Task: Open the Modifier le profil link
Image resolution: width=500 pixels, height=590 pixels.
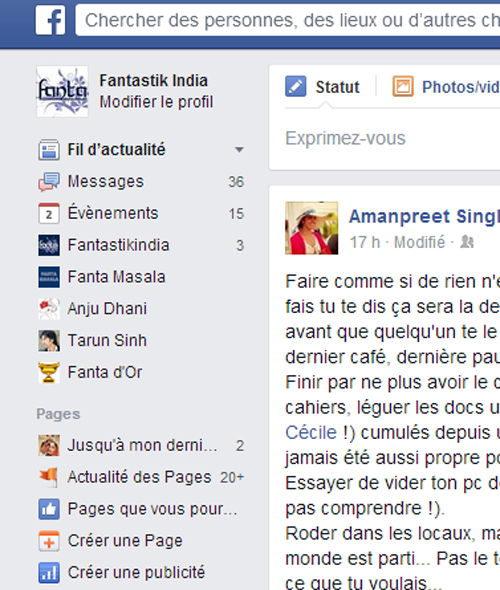Action: coord(156,102)
